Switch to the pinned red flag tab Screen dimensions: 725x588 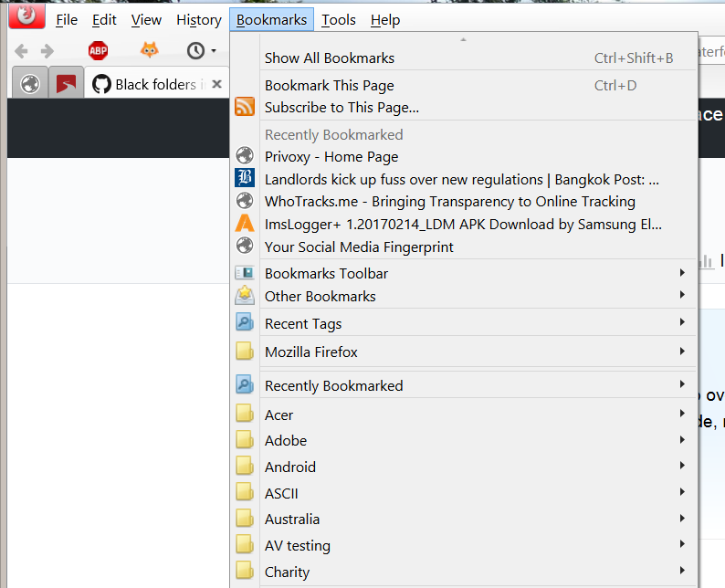click(66, 84)
